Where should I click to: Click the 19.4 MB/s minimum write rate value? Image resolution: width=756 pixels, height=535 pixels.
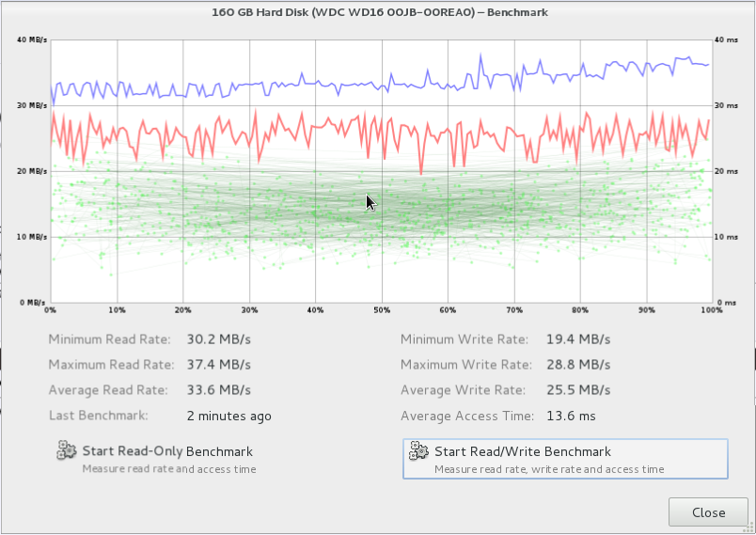pos(578,339)
